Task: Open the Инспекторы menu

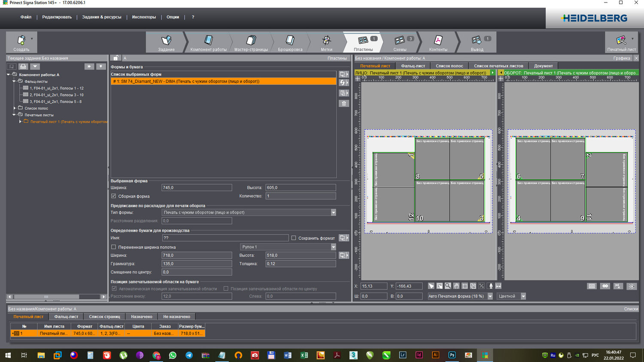Action: click(144, 17)
